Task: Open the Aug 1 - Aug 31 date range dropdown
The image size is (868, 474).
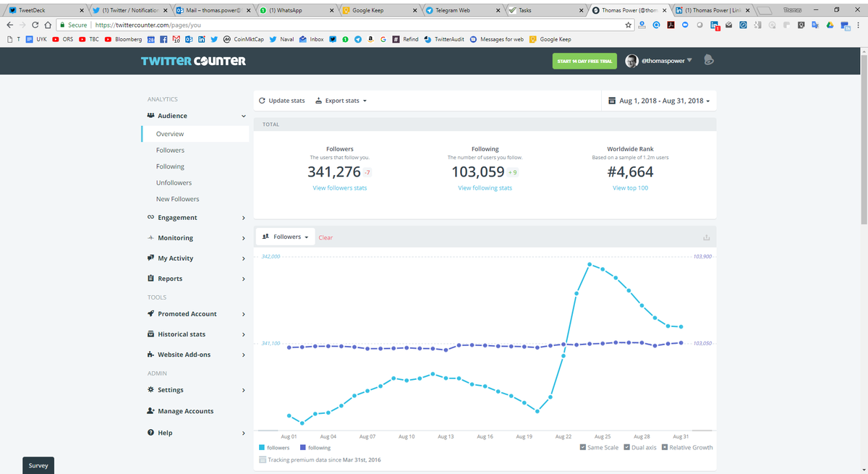Action: click(x=659, y=101)
